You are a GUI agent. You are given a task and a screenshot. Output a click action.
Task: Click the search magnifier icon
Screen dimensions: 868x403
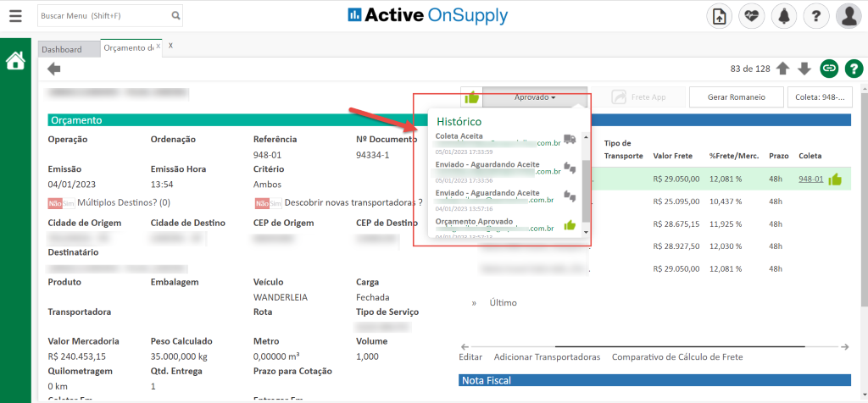click(175, 16)
